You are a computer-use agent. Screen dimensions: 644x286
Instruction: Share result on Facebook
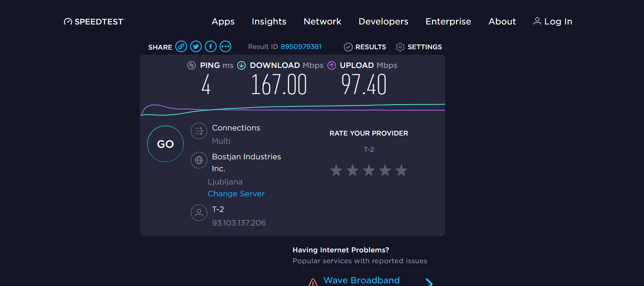tap(211, 46)
